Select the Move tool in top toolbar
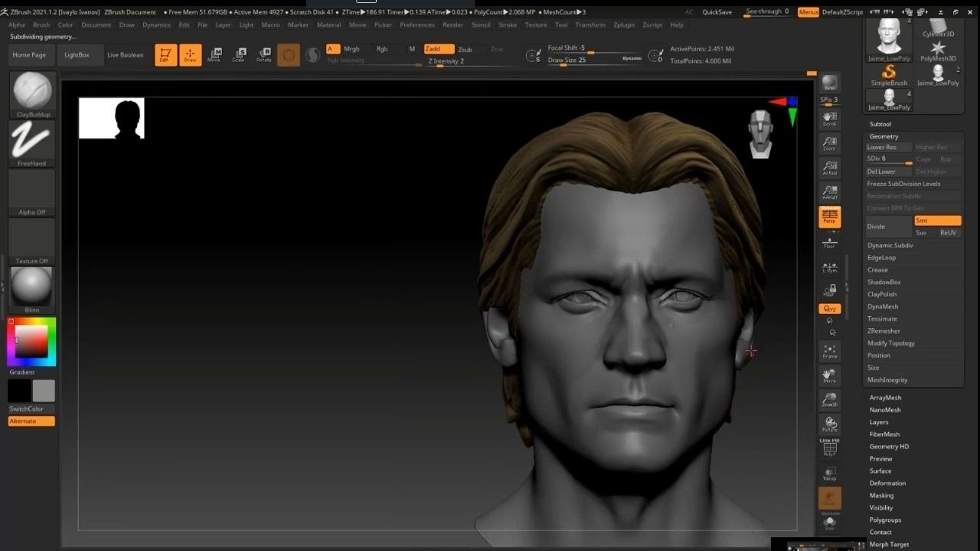 [x=214, y=54]
